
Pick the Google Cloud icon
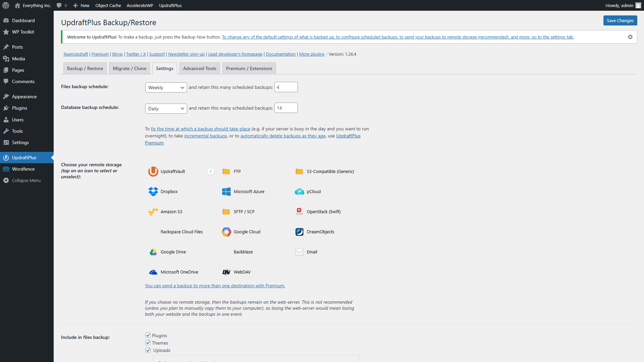click(226, 232)
